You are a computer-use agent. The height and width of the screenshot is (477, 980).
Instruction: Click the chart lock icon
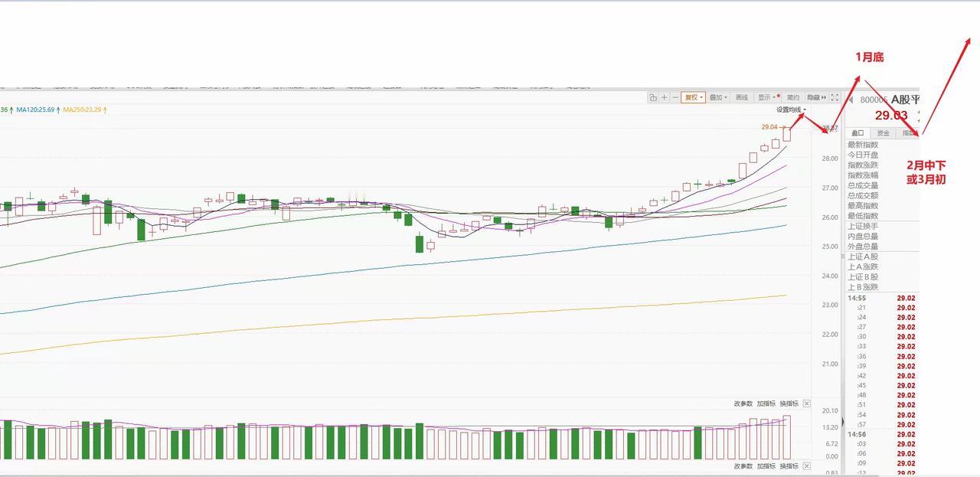coord(652,98)
